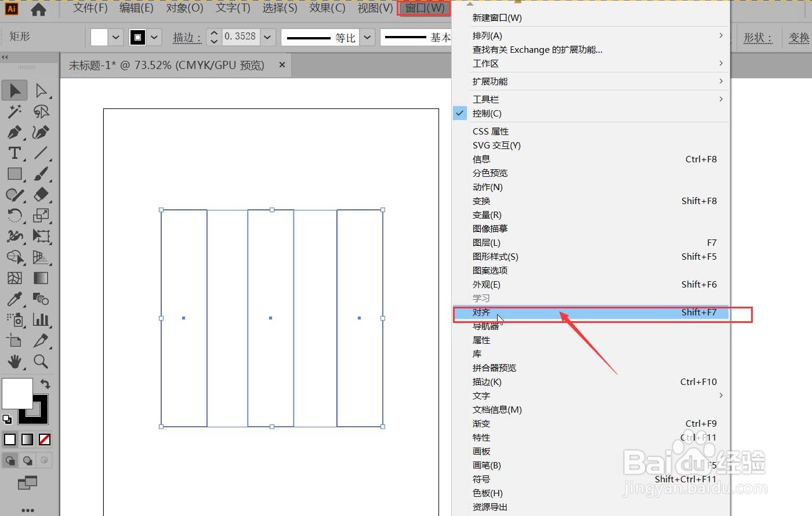Select the Hand tool
Screen dimensions: 812x516
coord(14,362)
